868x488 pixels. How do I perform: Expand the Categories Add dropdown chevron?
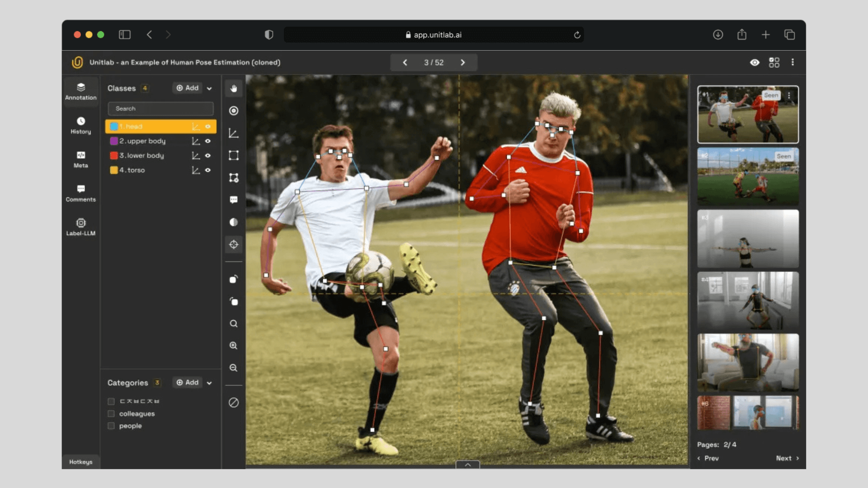(209, 382)
